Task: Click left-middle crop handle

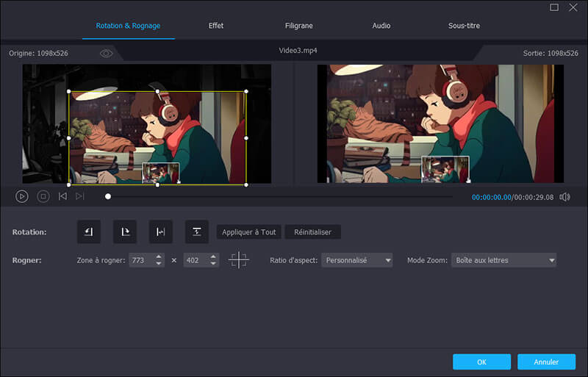Action: [68, 138]
